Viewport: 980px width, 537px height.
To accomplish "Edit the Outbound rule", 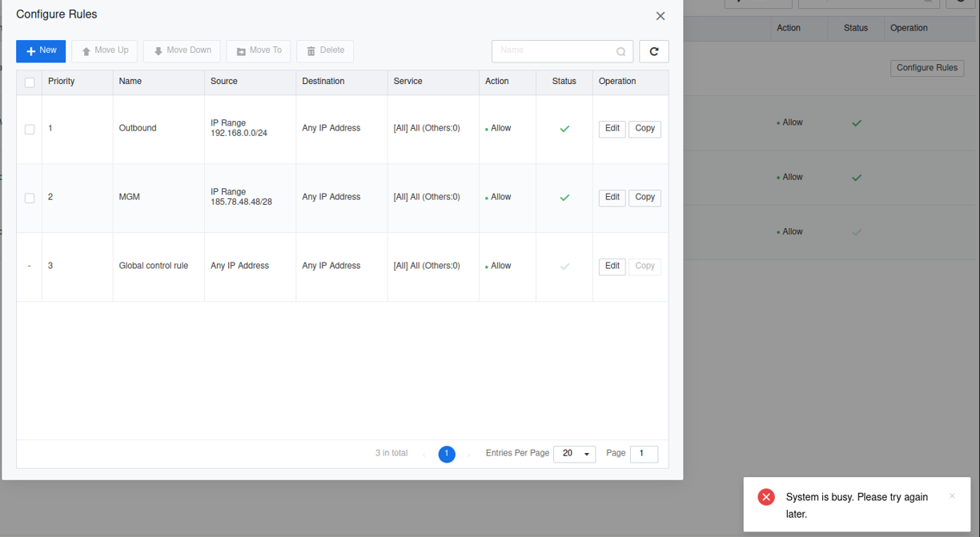I will click(x=612, y=129).
